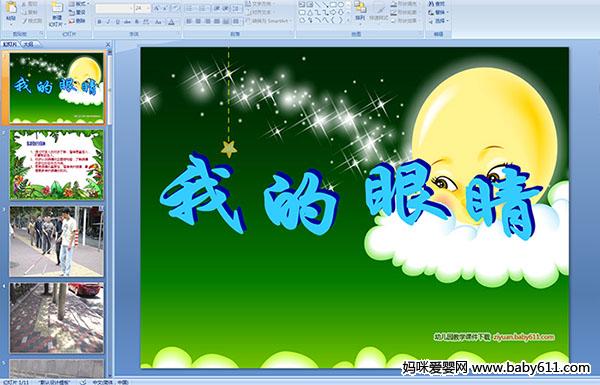Switch to the Outline pane tab
Image resolution: width=600 pixels, height=385 pixels.
point(29,44)
